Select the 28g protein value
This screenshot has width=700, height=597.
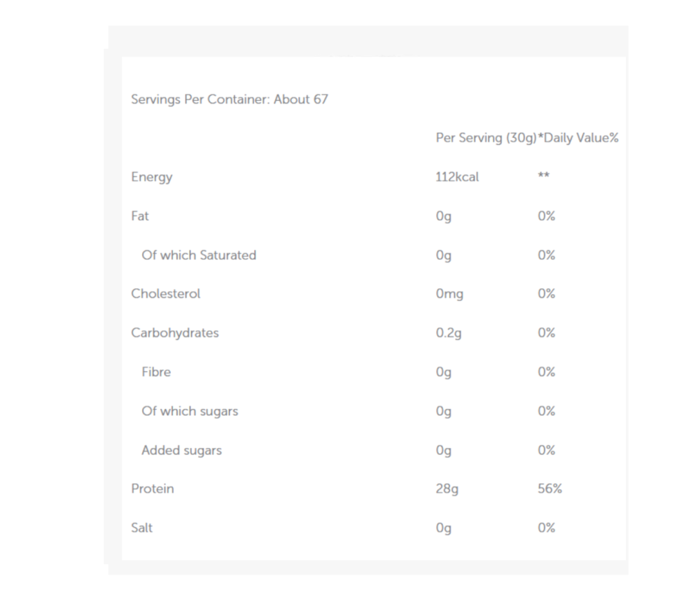[x=447, y=489]
